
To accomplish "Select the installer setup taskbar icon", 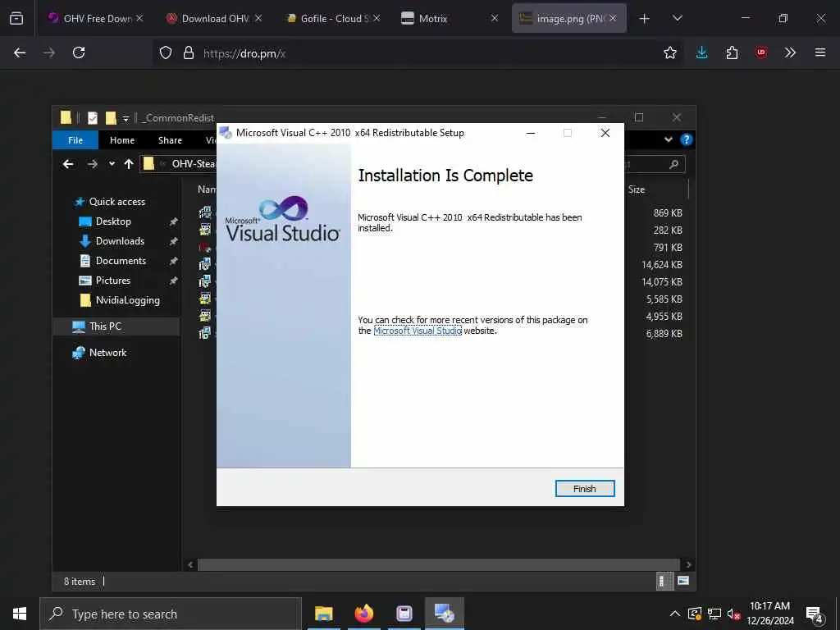I will (x=445, y=614).
